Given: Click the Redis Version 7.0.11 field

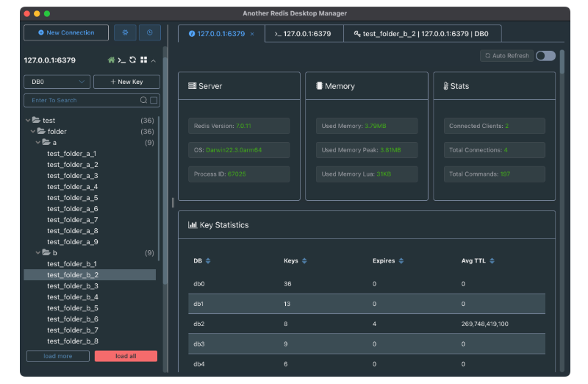Looking at the screenshot, I should coord(239,126).
